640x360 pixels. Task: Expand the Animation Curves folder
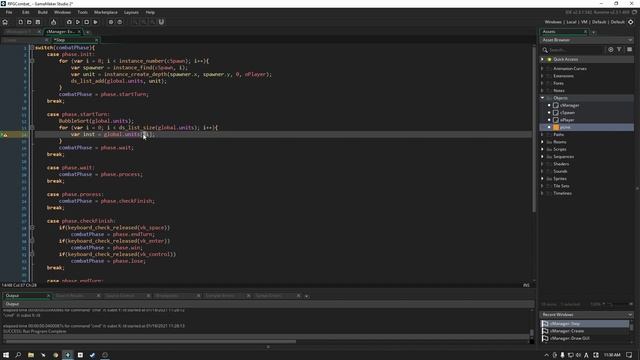542,69
